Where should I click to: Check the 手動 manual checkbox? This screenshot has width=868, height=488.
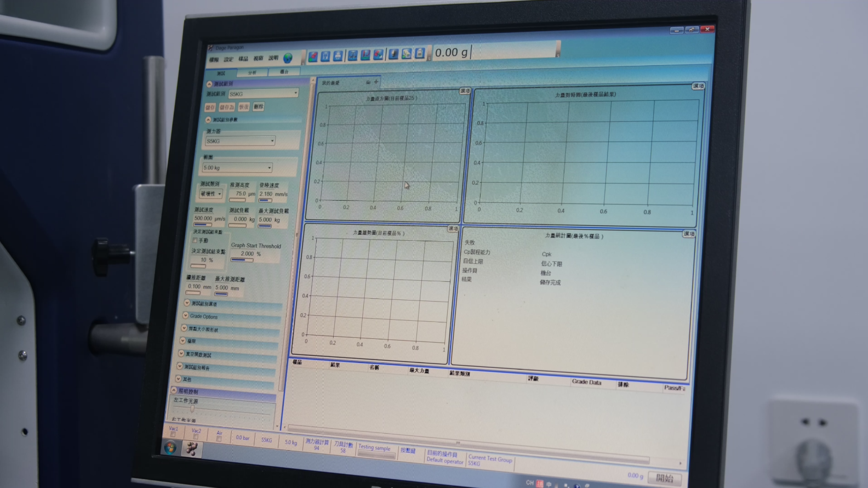tap(195, 240)
